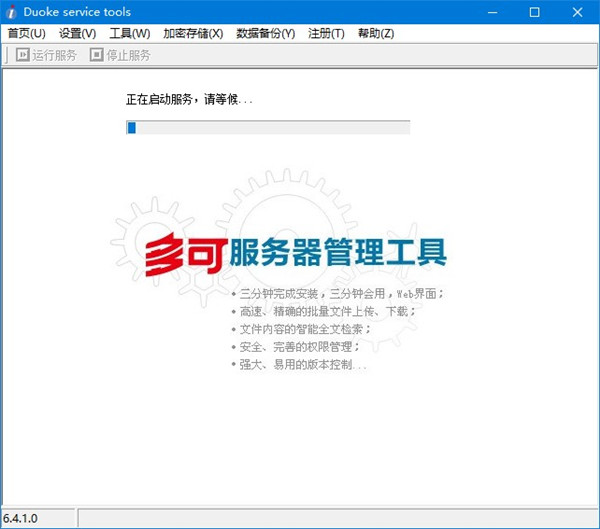Click the Duoke service tools app icon

point(12,12)
